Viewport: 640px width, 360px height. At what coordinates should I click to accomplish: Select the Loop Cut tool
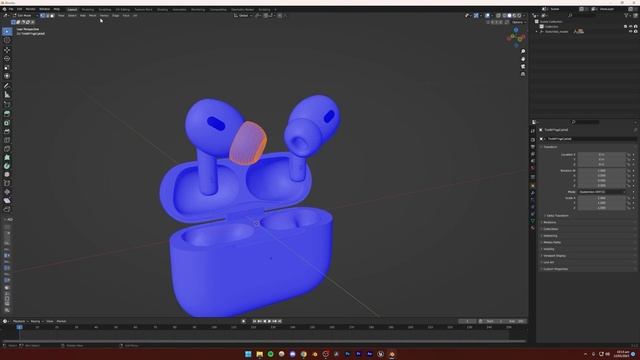pyautogui.click(x=7, y=140)
